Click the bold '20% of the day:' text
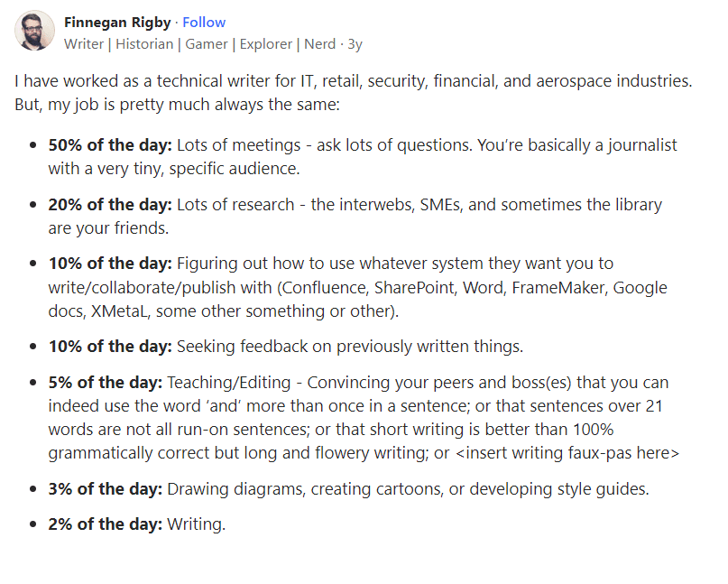Viewport: 728px width, 584px height. [x=110, y=205]
